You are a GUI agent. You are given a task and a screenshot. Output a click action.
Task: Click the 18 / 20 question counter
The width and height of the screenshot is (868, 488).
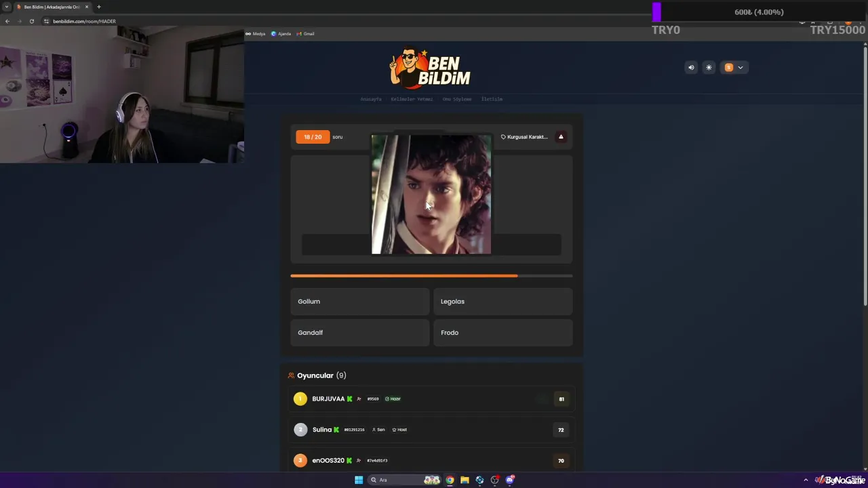[x=313, y=137]
